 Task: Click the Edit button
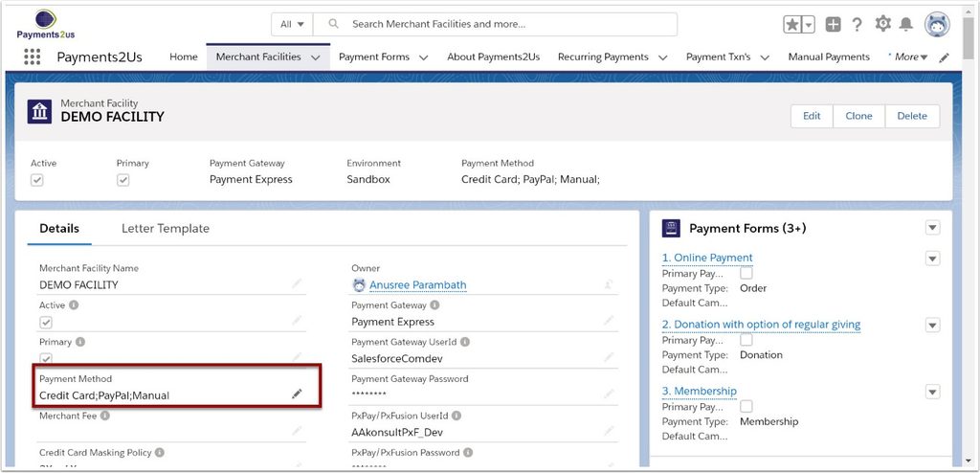point(812,116)
